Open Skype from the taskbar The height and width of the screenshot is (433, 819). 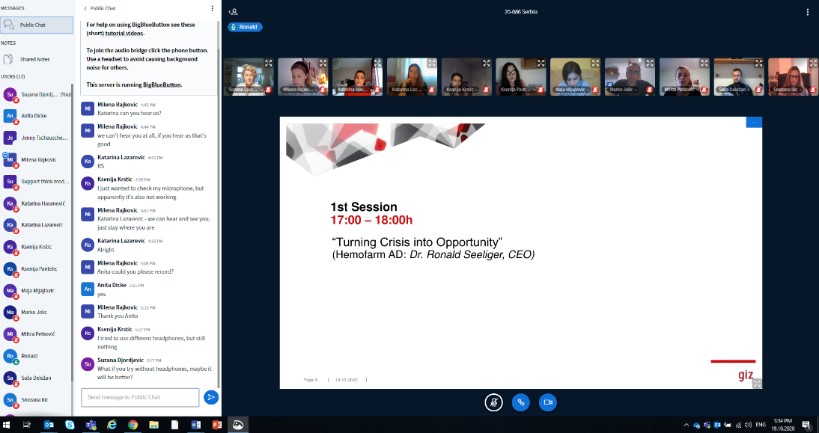coord(69,425)
